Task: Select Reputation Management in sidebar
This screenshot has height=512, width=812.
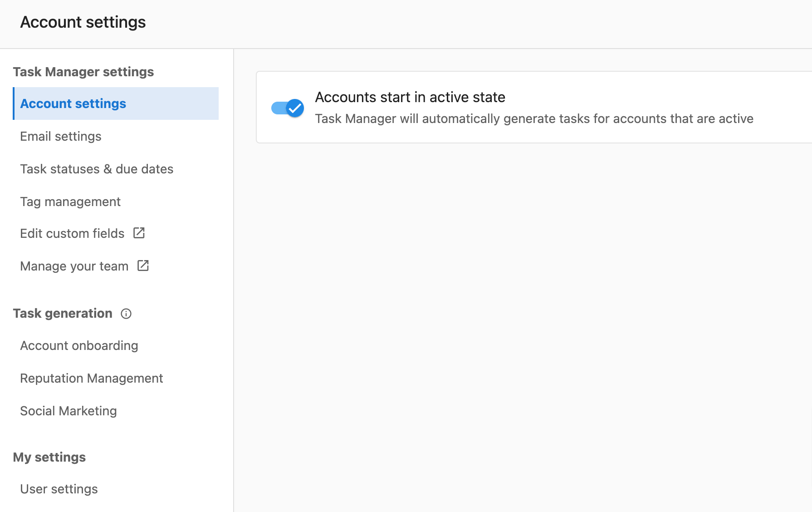Action: [x=92, y=378]
